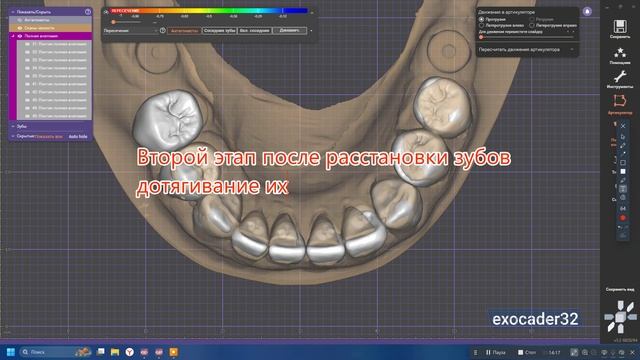Open File Explorer from the taskbar

tap(115, 352)
